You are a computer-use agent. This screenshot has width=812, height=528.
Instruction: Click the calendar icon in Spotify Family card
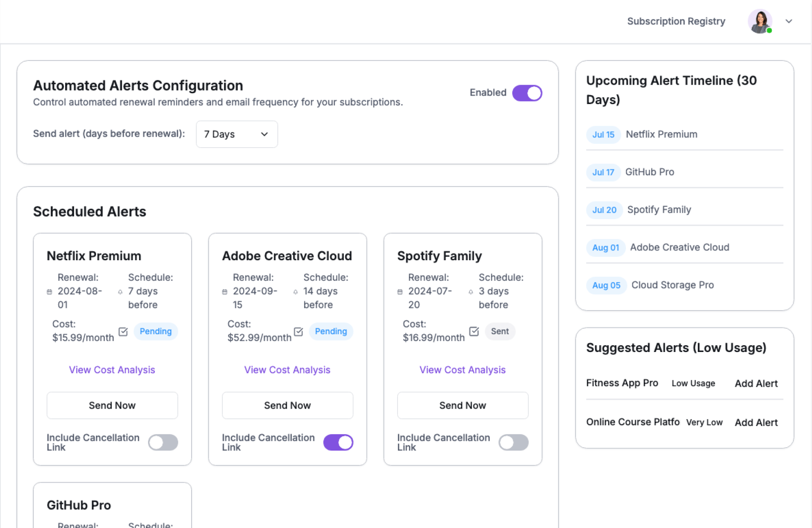coord(400,292)
